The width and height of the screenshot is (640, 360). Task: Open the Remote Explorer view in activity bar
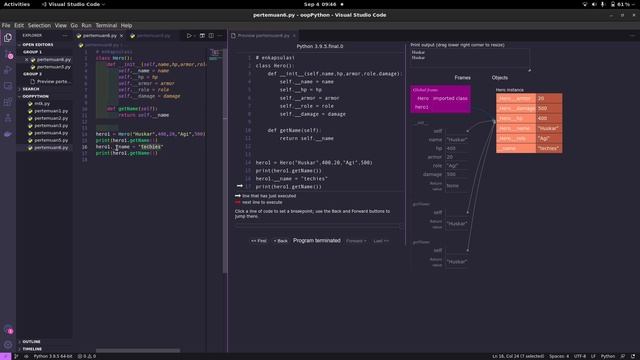coord(8,86)
